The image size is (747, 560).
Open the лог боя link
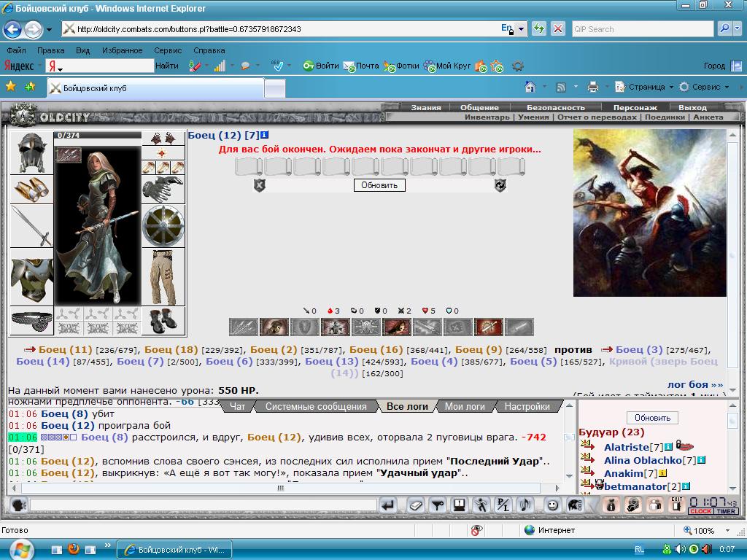click(695, 384)
